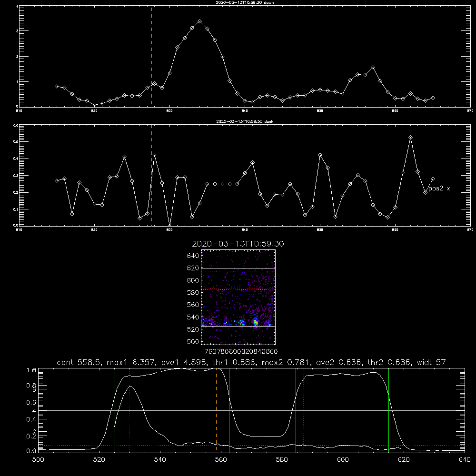The width and height of the screenshot is (476, 476).
Task: Click the red dotted line near 587 in profile plot
Action: click(x=303, y=410)
